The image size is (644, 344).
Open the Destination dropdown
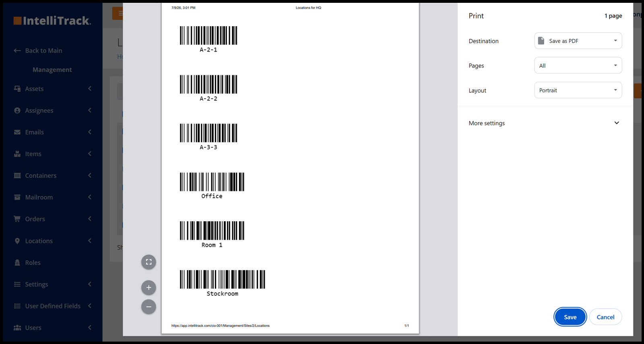click(x=578, y=41)
